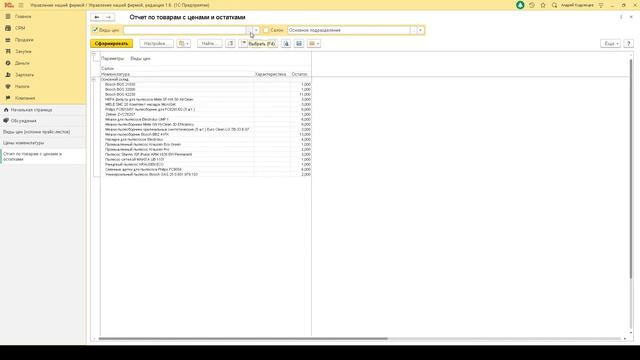Close the report form tab
The height and width of the screenshot is (360, 640).
tap(631, 17)
